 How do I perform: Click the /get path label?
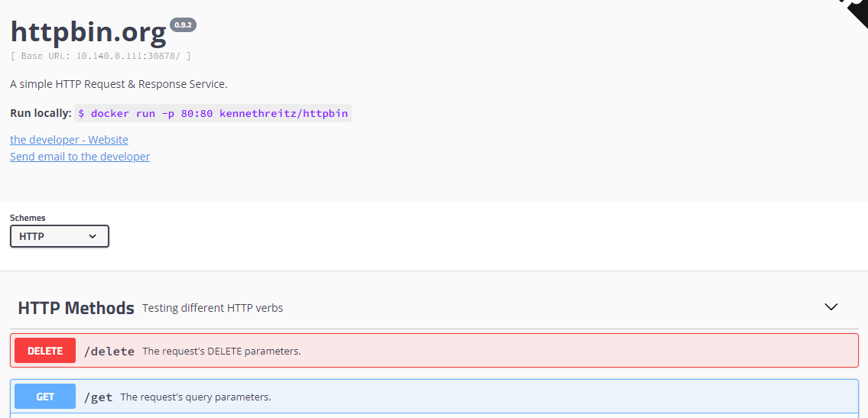98,397
